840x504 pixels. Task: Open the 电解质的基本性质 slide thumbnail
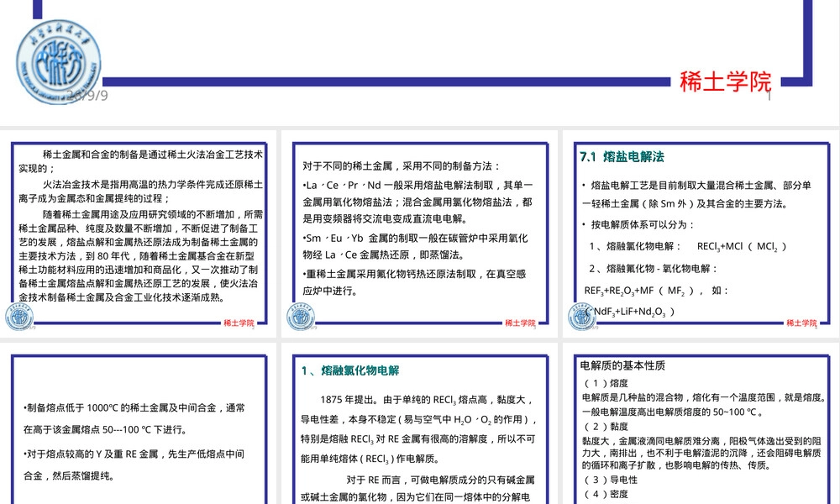[x=701, y=423]
